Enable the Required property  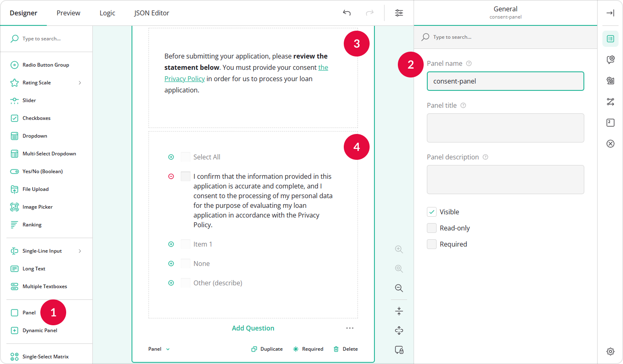pos(432,244)
